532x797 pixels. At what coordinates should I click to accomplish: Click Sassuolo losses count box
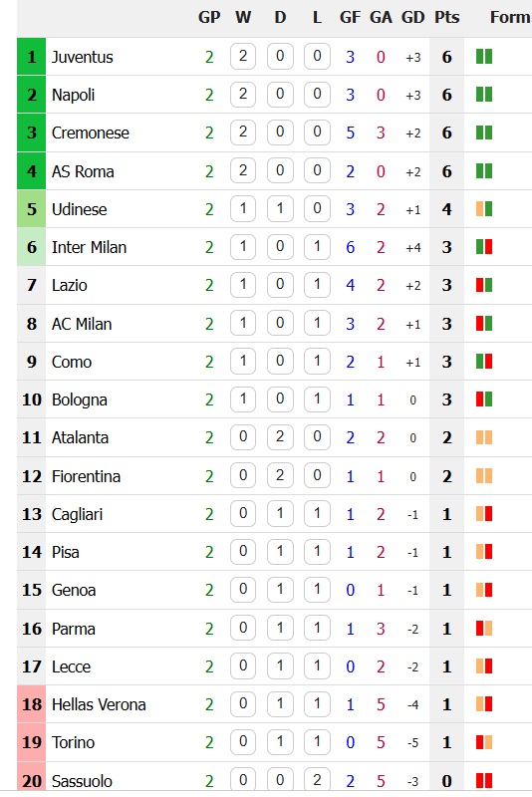point(317,780)
